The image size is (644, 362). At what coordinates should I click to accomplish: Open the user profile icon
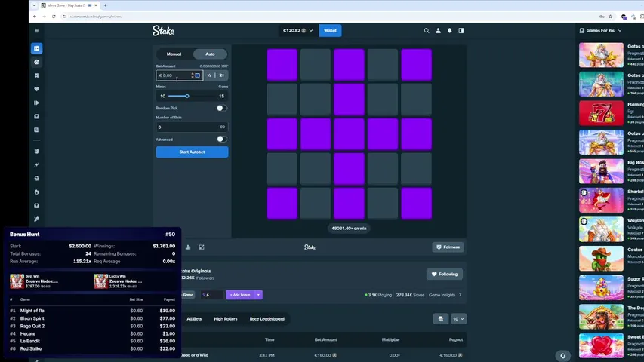[x=438, y=30]
